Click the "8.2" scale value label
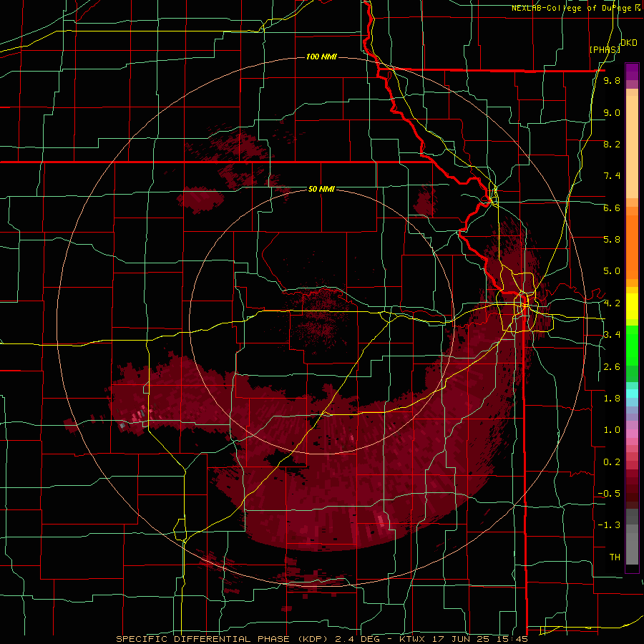This screenshot has width=644, height=644. tap(612, 144)
